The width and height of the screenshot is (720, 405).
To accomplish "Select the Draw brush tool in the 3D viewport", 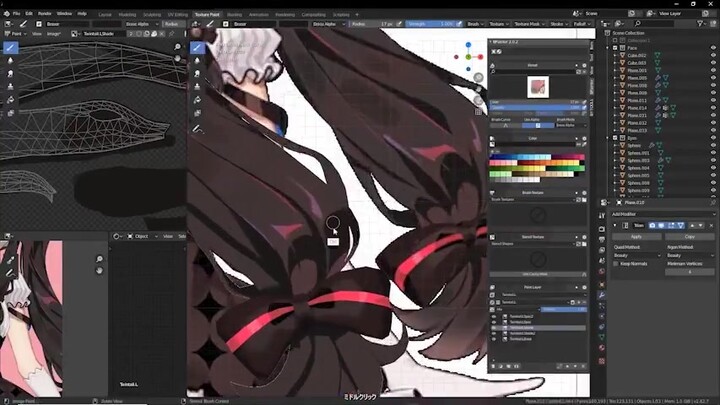I will point(197,47).
